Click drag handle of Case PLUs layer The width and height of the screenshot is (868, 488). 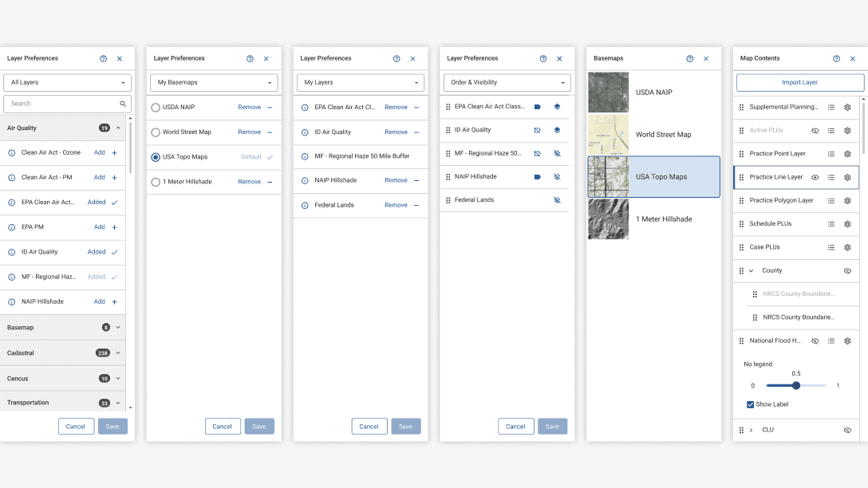coord(741,247)
